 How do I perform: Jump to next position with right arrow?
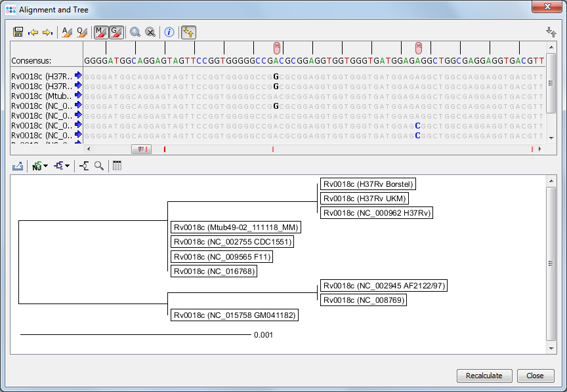coord(47,32)
